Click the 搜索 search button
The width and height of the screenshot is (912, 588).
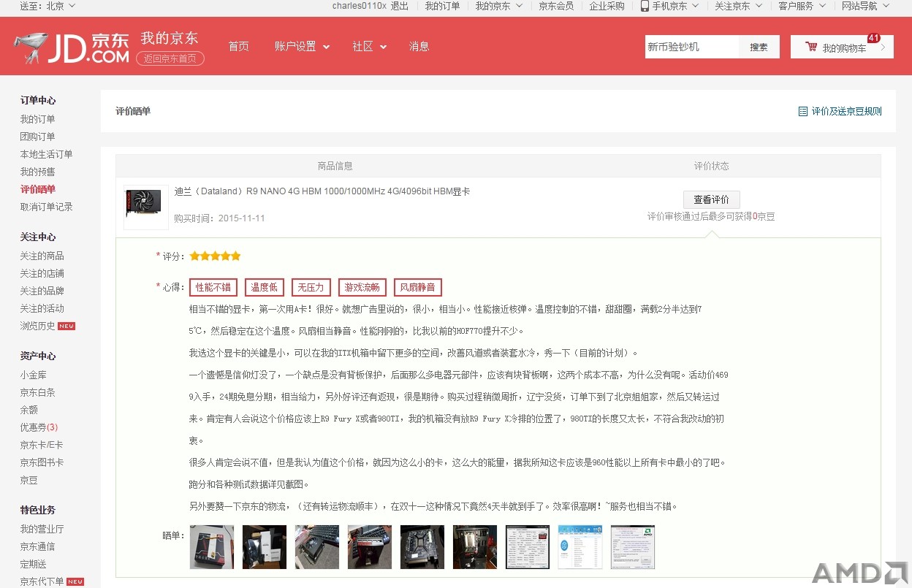point(759,47)
